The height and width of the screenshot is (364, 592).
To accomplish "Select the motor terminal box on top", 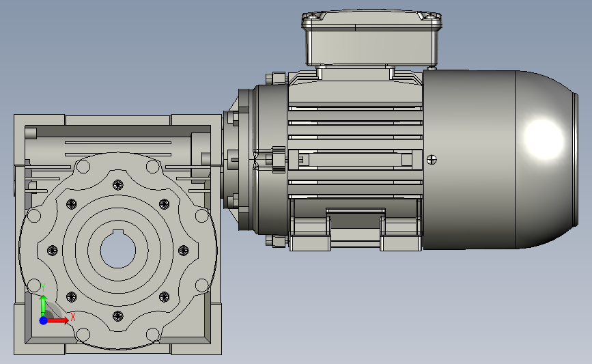I will 371,38.
